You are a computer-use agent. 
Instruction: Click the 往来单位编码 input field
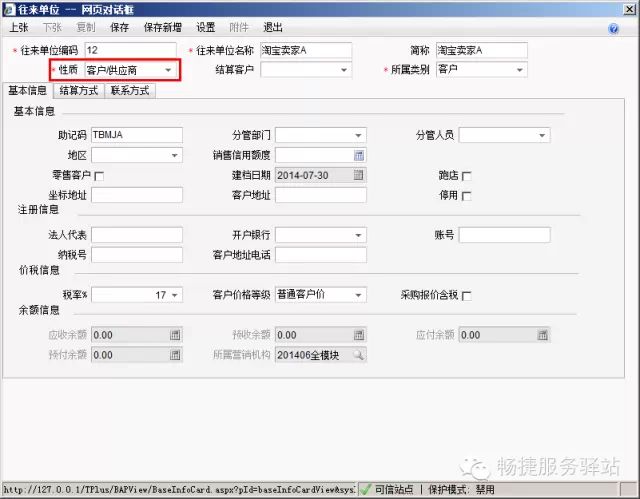click(x=131, y=50)
